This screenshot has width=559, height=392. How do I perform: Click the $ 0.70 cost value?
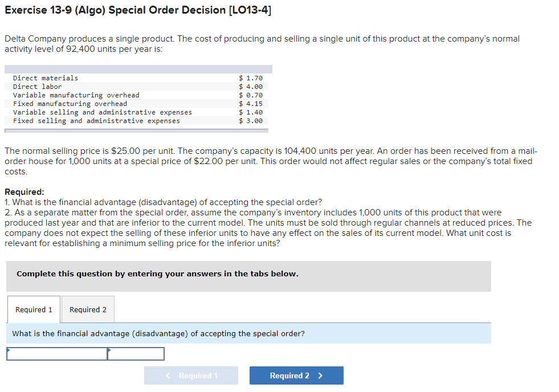(x=251, y=95)
